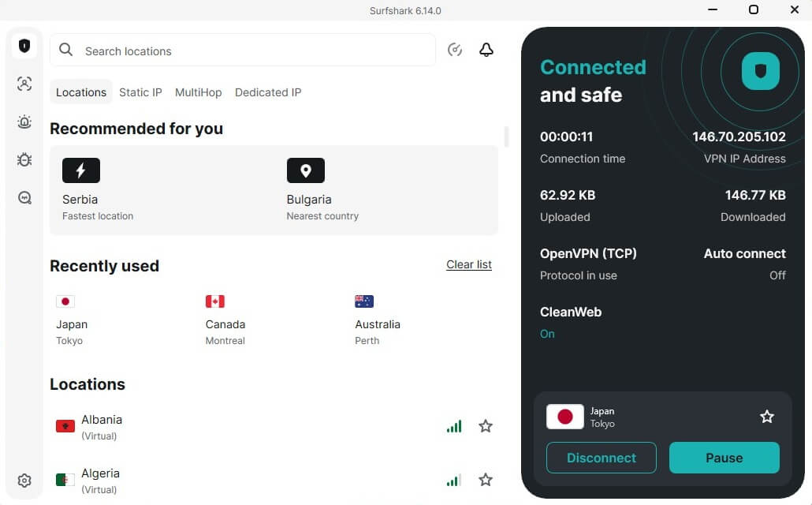The height and width of the screenshot is (505, 812).
Task: Click the CleanWeb On status
Action: [x=547, y=334]
